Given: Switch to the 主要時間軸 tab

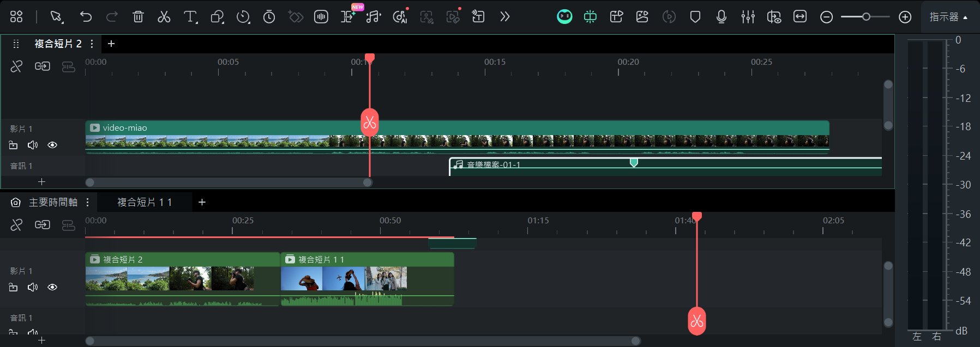Looking at the screenshot, I should [53, 202].
